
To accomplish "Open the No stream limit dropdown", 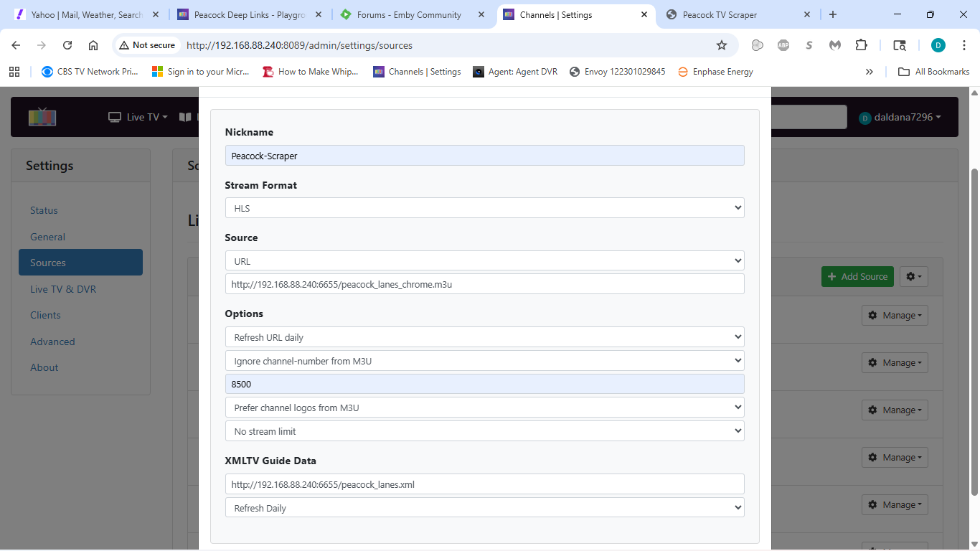I will point(484,431).
